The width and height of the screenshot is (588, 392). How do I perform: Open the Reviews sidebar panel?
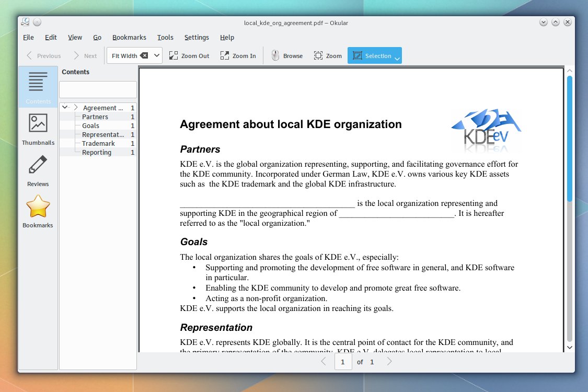tap(38, 171)
